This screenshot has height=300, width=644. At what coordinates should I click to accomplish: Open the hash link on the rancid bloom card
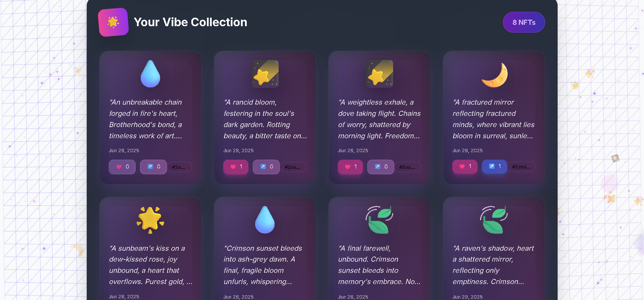(293, 167)
